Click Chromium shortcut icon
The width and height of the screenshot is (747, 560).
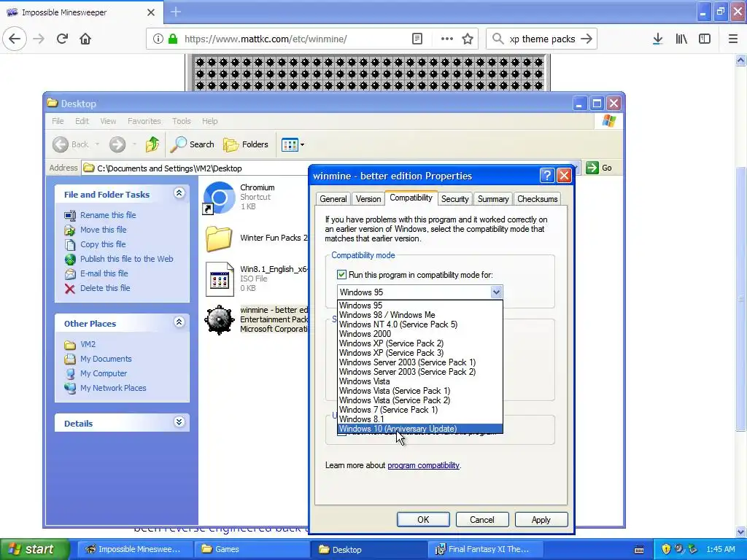point(219,197)
